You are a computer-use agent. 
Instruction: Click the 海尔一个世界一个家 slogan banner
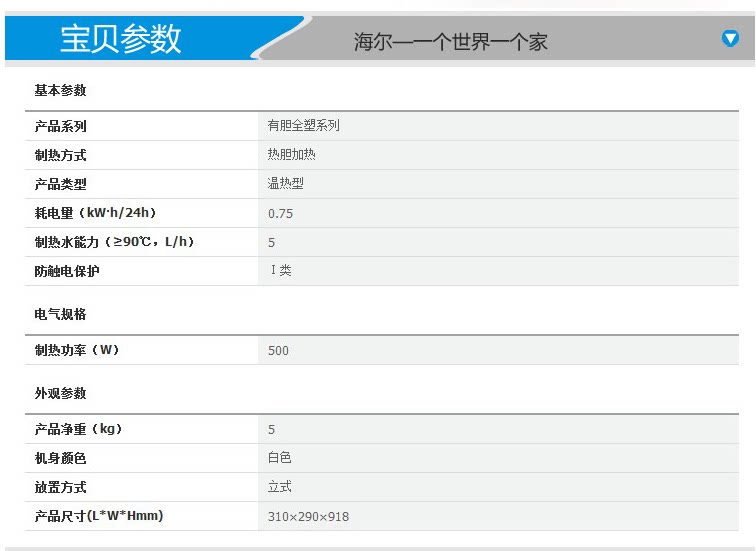click(x=451, y=42)
